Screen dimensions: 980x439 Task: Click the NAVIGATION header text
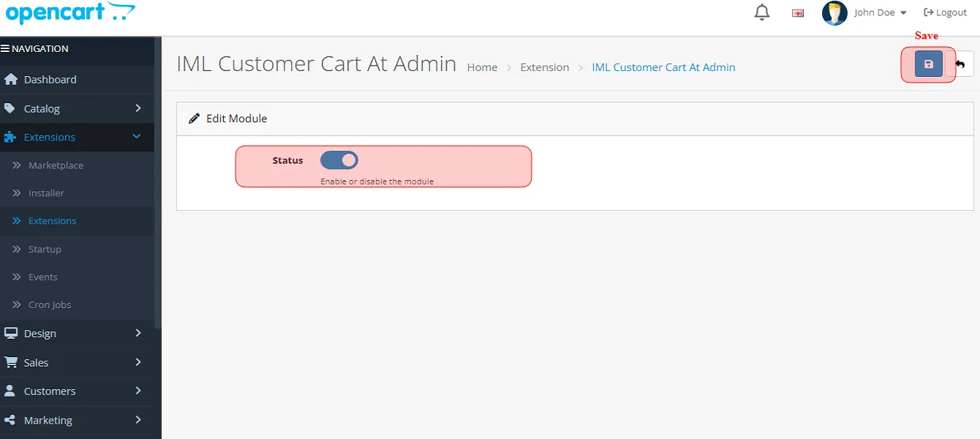(40, 49)
